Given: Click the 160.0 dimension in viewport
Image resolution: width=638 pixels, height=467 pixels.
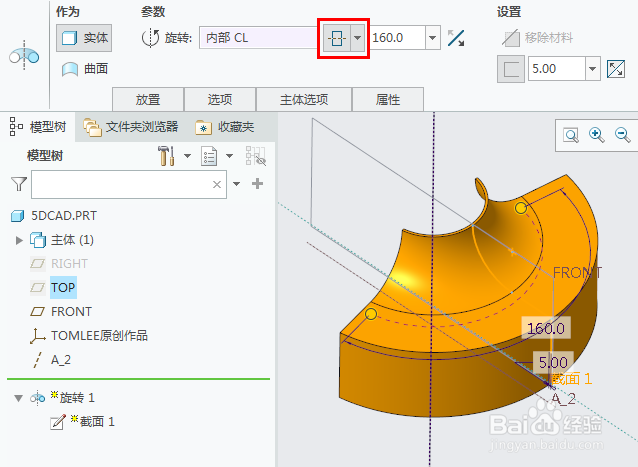Looking at the screenshot, I should pyautogui.click(x=546, y=328).
